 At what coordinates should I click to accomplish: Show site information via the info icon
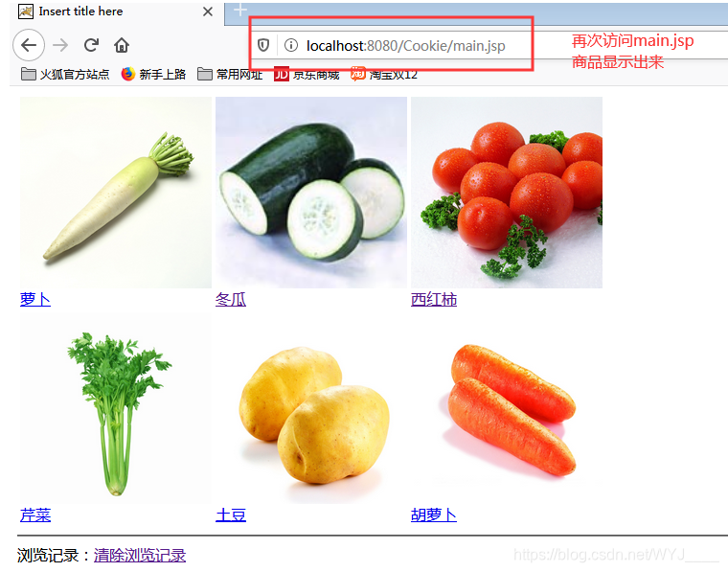[x=291, y=45]
